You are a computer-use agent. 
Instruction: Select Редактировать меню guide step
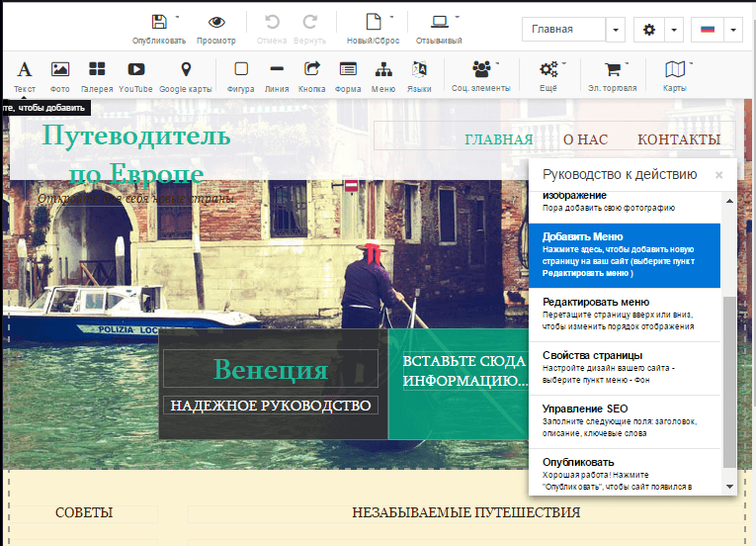625,315
